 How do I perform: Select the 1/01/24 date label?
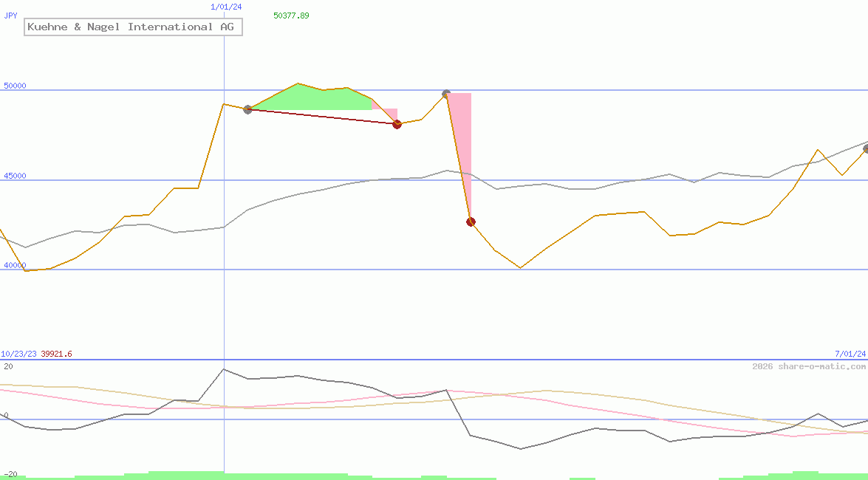coord(226,7)
